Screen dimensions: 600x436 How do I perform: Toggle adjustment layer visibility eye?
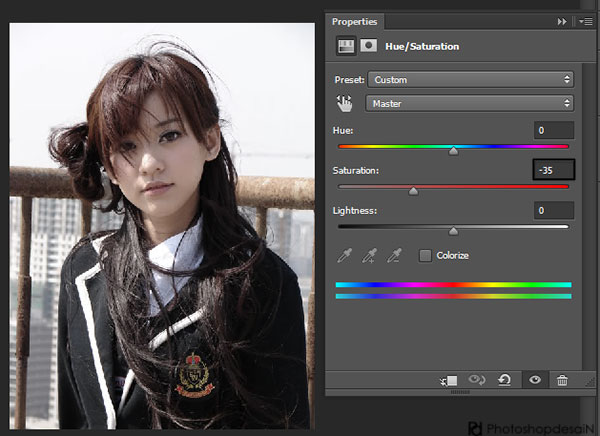pos(535,380)
